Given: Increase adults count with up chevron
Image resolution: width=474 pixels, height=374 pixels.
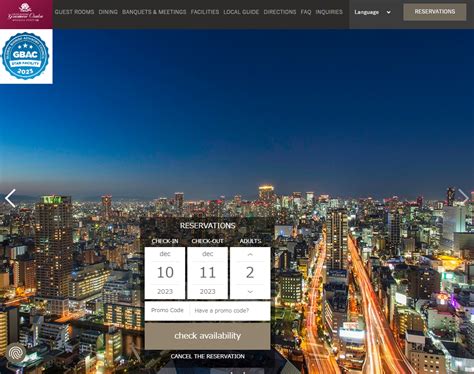Looking at the screenshot, I should coord(250,254).
